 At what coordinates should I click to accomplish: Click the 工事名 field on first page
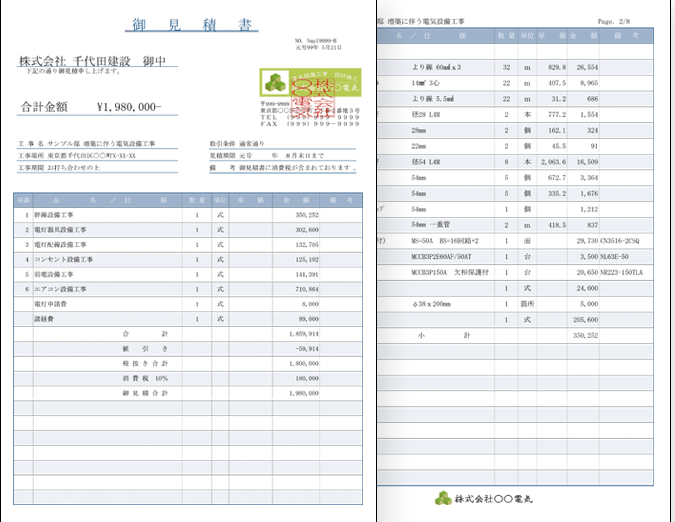[95, 143]
